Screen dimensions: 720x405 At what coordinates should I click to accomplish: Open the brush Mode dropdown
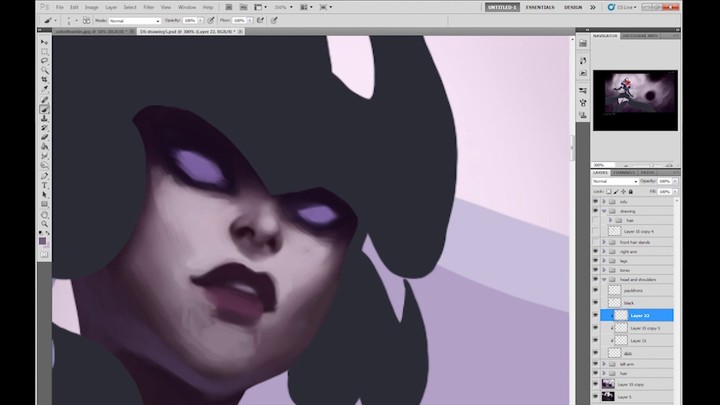click(135, 21)
